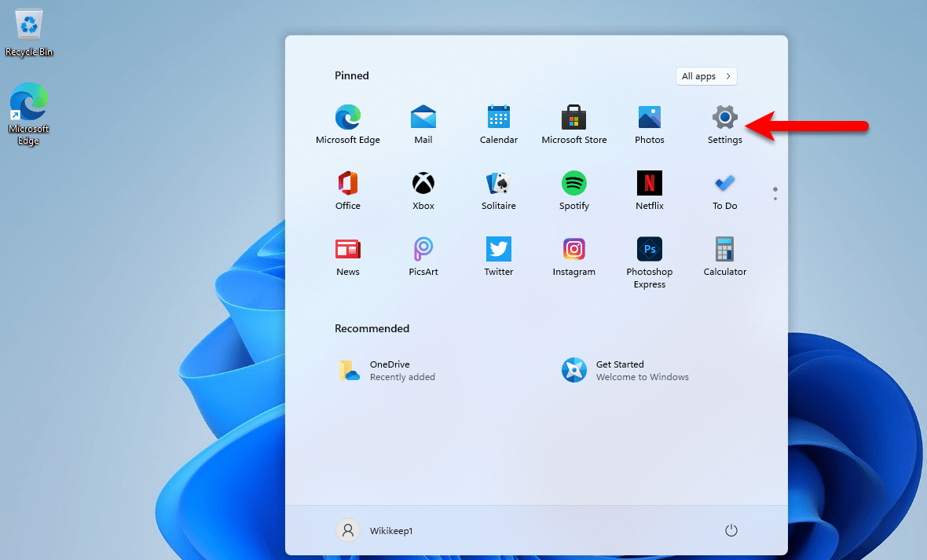Show All apps list
927x560 pixels.
point(706,76)
